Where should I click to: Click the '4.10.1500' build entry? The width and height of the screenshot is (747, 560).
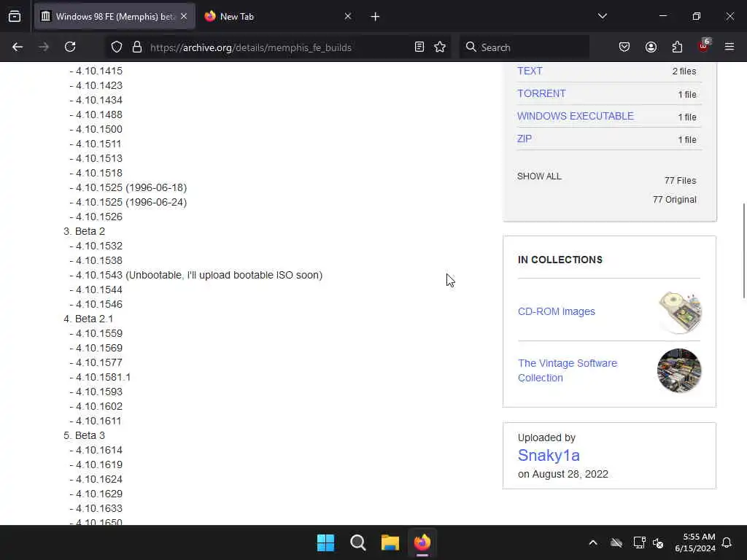(99, 129)
